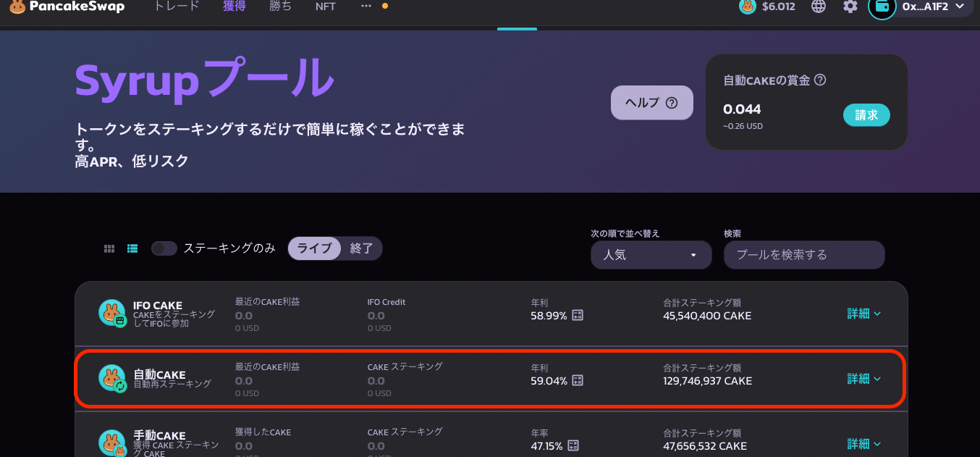Image resolution: width=980 pixels, height=457 pixels.
Task: Expand 詳細 for 手動CAKE pool
Action: (864, 444)
